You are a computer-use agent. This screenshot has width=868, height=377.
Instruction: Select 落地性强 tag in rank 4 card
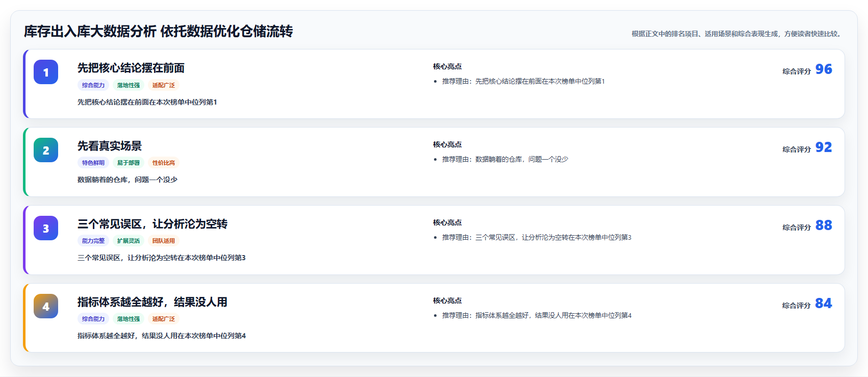(129, 319)
